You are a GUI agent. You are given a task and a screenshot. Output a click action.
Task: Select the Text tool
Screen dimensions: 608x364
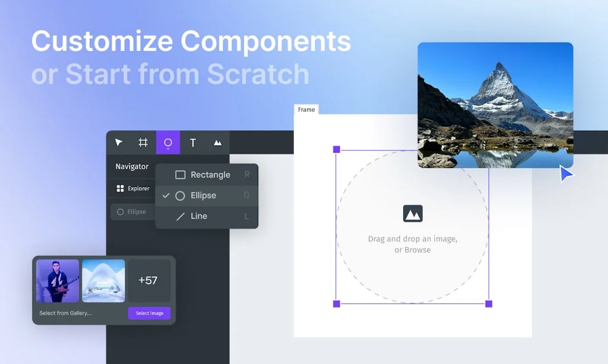coord(193,143)
